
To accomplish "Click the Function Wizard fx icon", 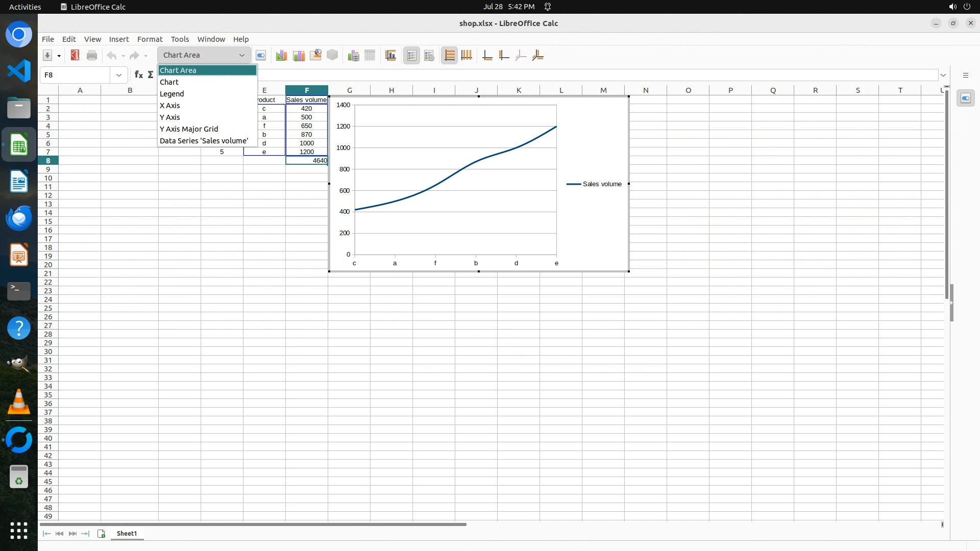I will [138, 74].
